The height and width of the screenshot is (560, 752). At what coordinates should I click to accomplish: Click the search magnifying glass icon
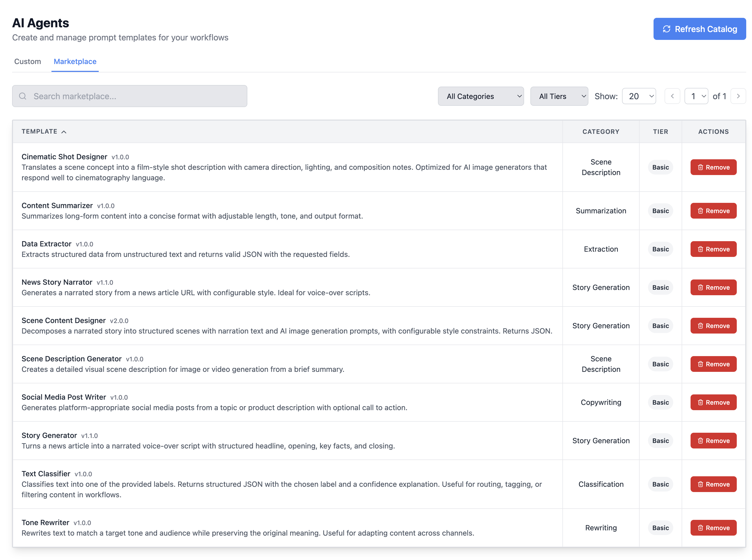click(x=23, y=96)
